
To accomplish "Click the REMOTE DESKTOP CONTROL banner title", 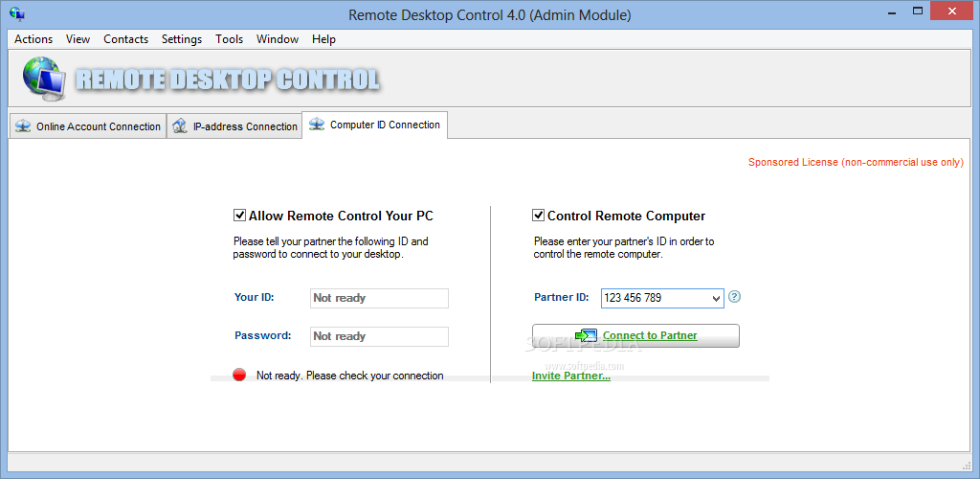I will click(228, 80).
